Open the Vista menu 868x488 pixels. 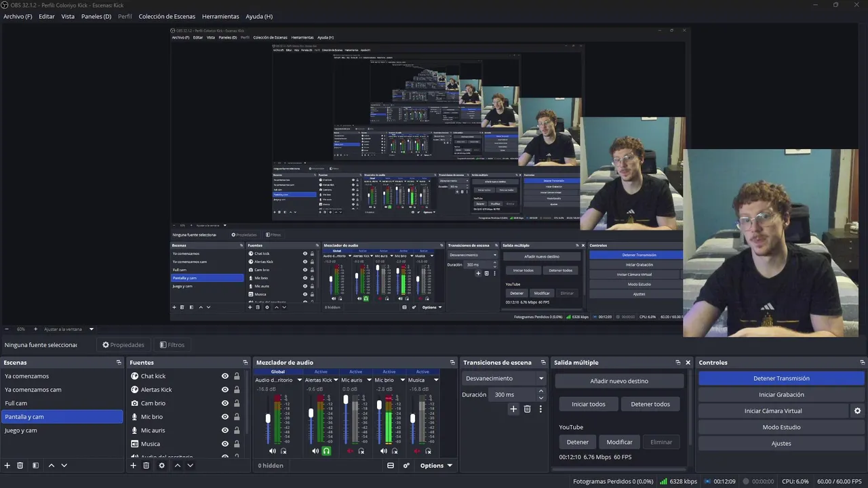[68, 16]
